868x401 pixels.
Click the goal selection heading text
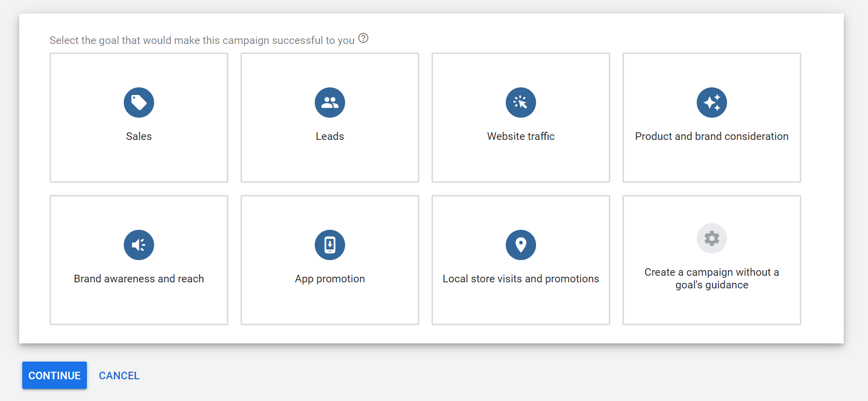click(202, 40)
